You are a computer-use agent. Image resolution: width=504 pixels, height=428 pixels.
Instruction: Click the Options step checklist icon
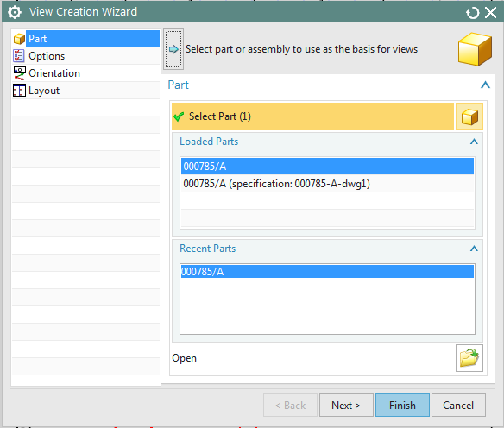click(19, 56)
